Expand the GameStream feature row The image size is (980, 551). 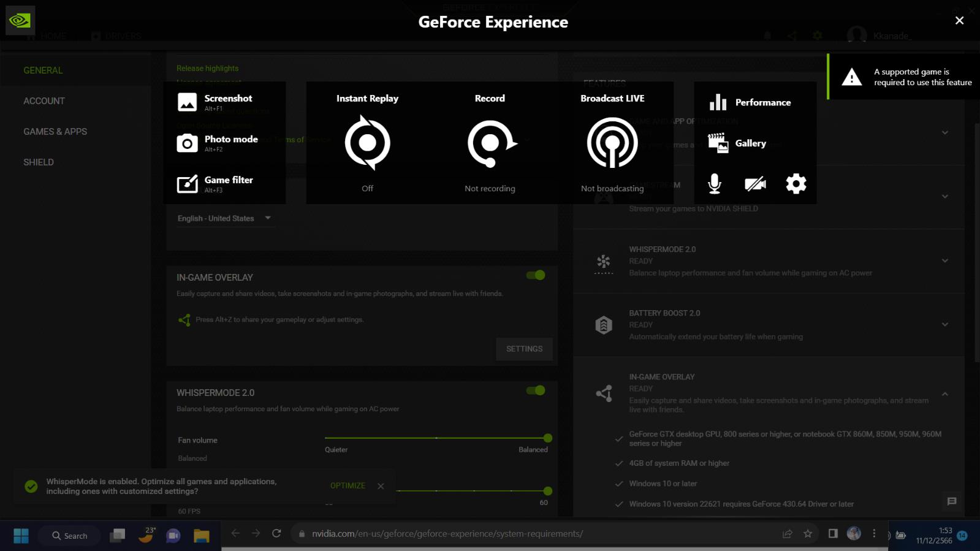(x=945, y=197)
